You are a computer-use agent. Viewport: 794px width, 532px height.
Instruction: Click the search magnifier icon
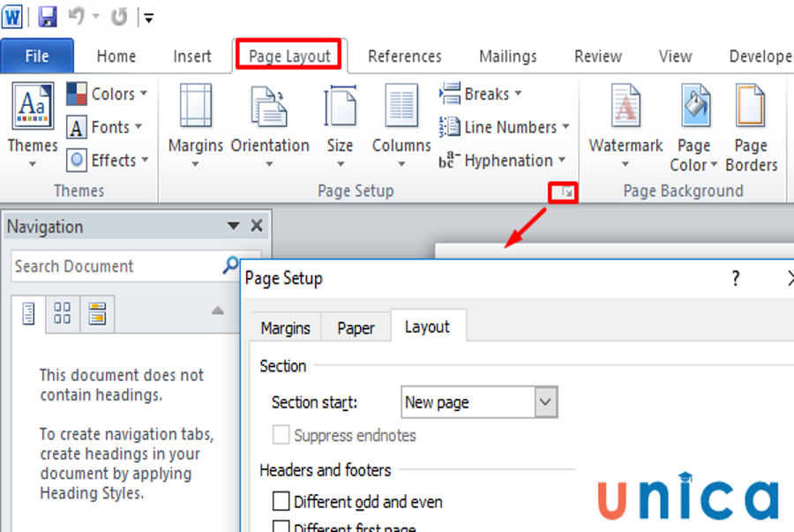pos(230,265)
